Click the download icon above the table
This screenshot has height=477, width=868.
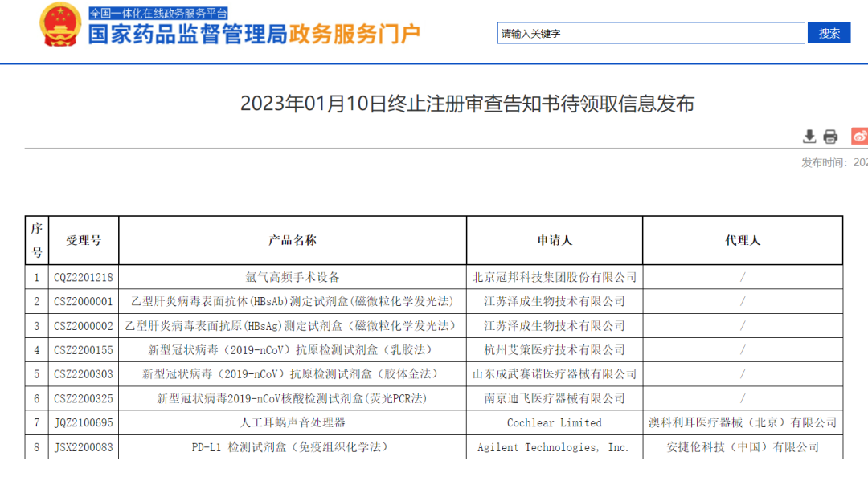point(809,137)
